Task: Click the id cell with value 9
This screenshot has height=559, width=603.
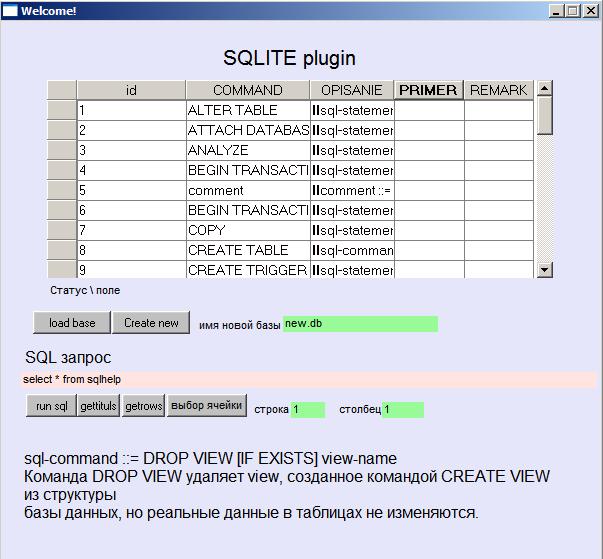Action: (x=132, y=270)
